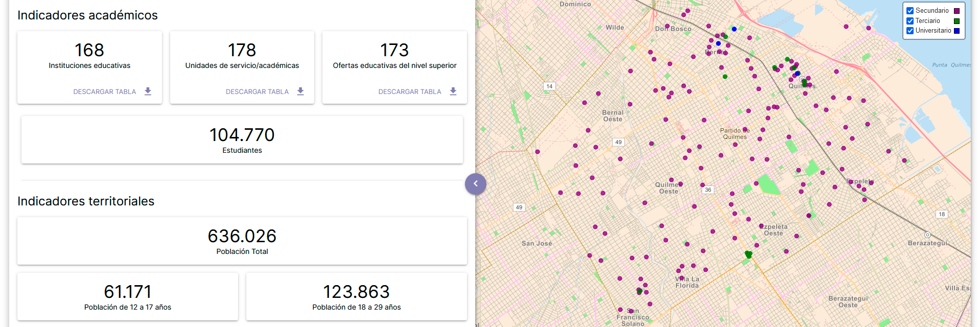Click download icon under Instituciones educativas
This screenshot has height=327, width=980.
(148, 91)
